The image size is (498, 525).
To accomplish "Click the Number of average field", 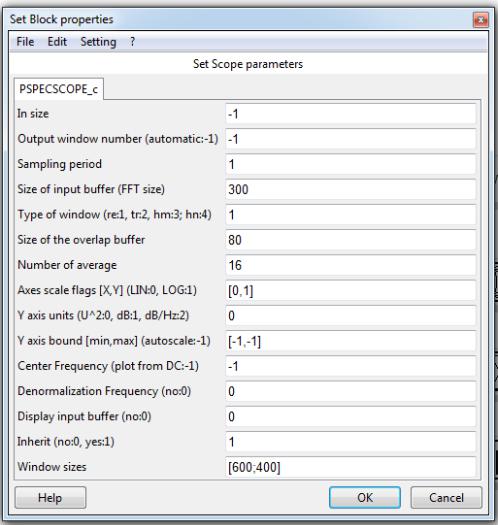I will pos(350,265).
